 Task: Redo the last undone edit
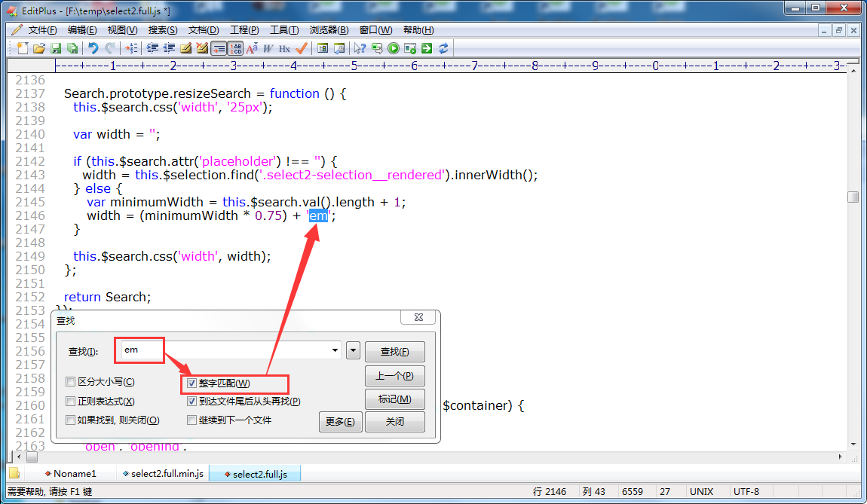coord(110,49)
